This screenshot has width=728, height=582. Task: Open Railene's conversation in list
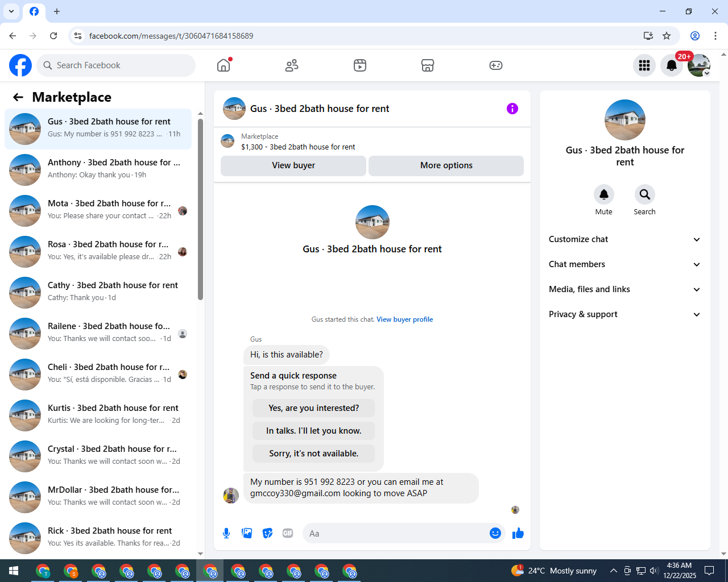click(x=98, y=334)
